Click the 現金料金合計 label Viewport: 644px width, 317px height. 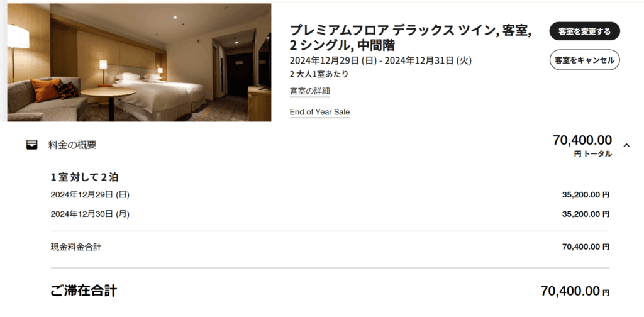[x=76, y=247]
